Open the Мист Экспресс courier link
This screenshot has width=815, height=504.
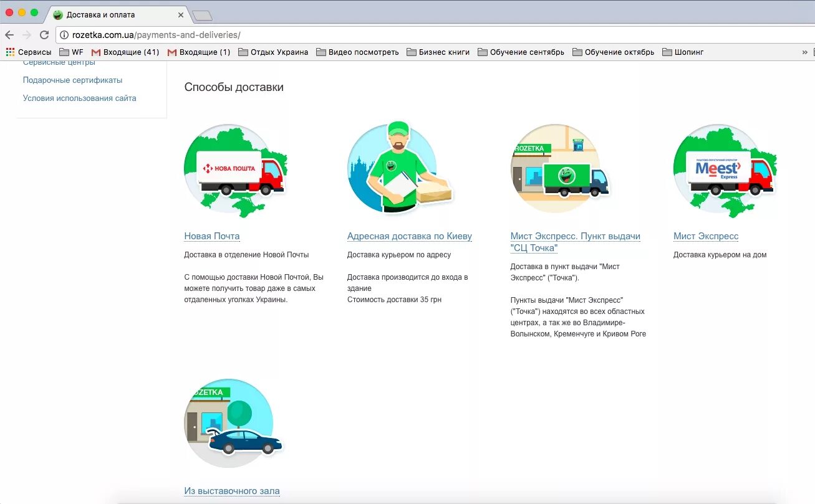[x=706, y=236]
